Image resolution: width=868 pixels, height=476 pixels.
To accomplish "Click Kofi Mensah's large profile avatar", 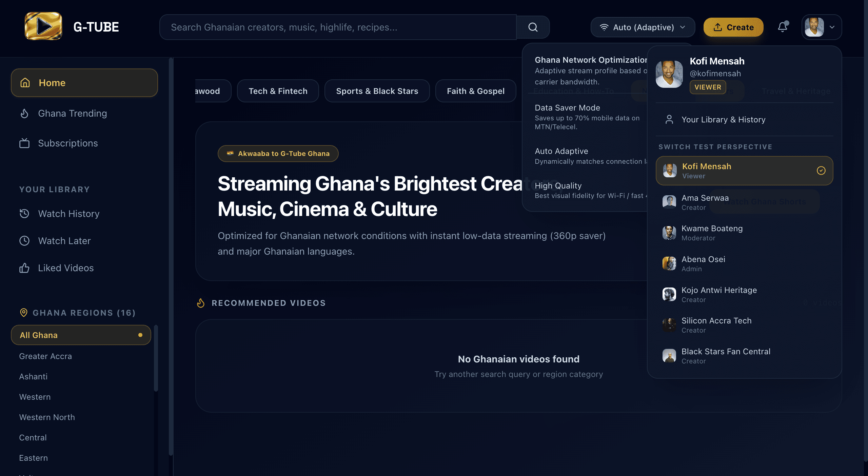I will 669,74.
